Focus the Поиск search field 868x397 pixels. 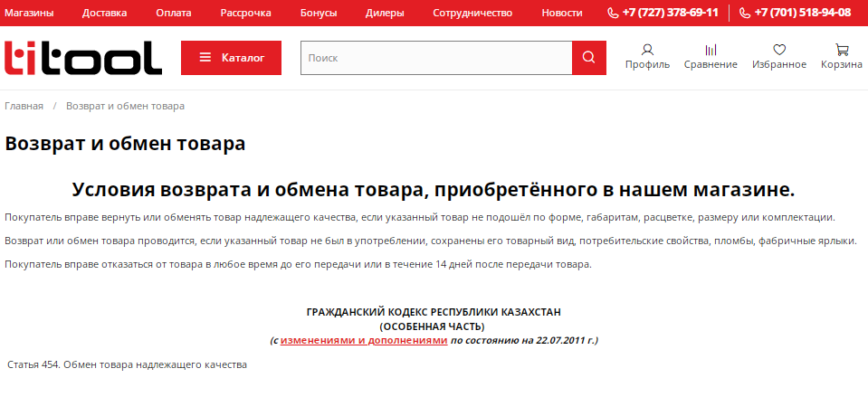(436, 58)
